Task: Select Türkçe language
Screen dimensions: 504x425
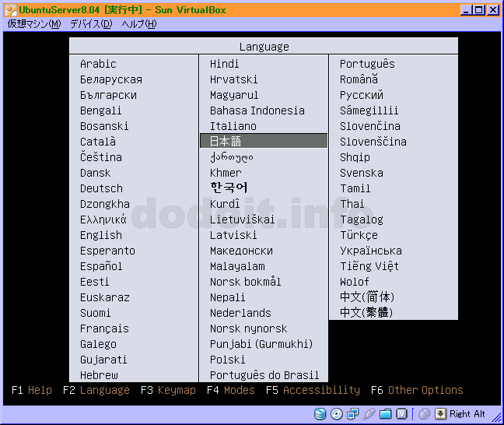Action: (x=359, y=235)
